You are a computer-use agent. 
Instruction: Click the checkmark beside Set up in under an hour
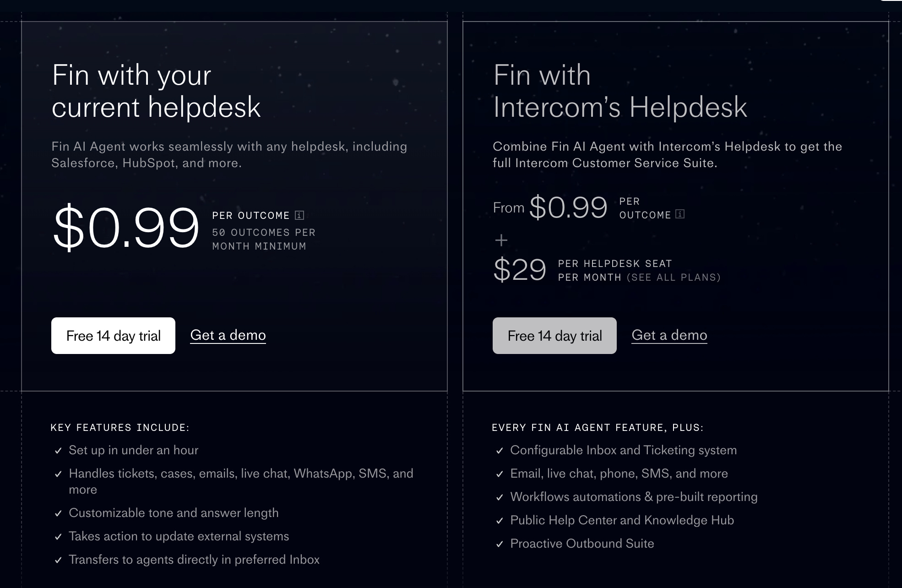(58, 451)
